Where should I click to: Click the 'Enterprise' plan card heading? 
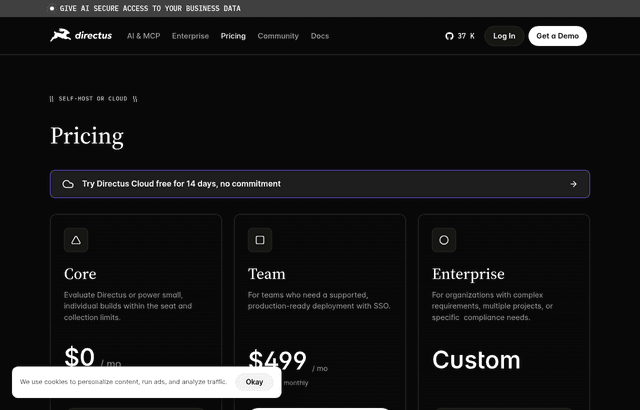pyautogui.click(x=468, y=274)
